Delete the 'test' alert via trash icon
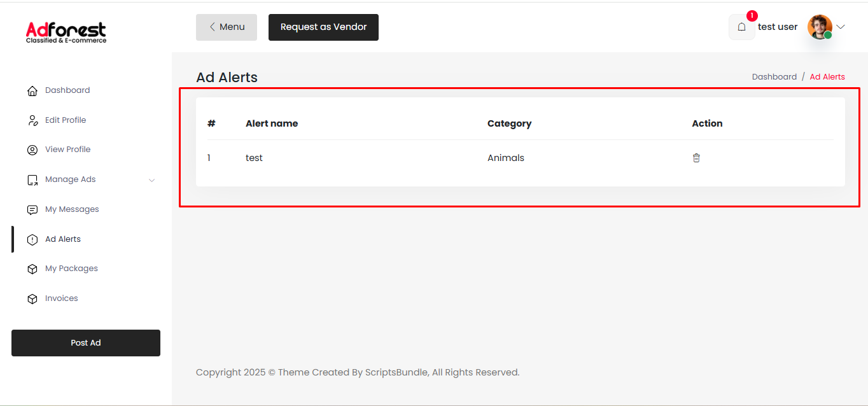Viewport: 868px width, 406px height. click(x=696, y=158)
